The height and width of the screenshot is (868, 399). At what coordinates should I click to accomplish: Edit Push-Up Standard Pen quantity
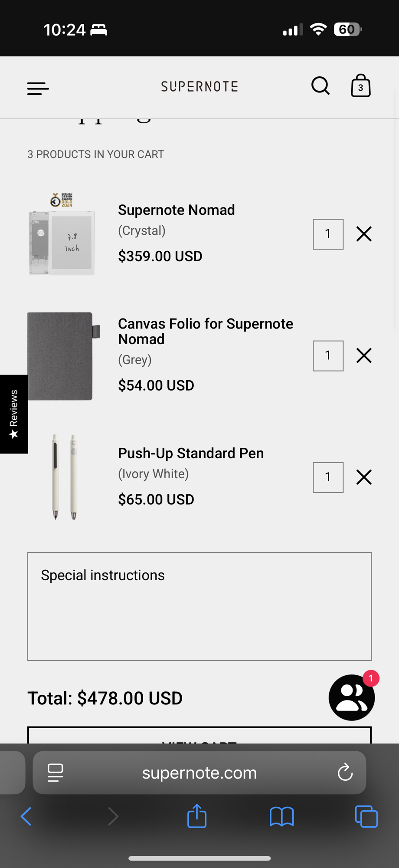coord(328,477)
